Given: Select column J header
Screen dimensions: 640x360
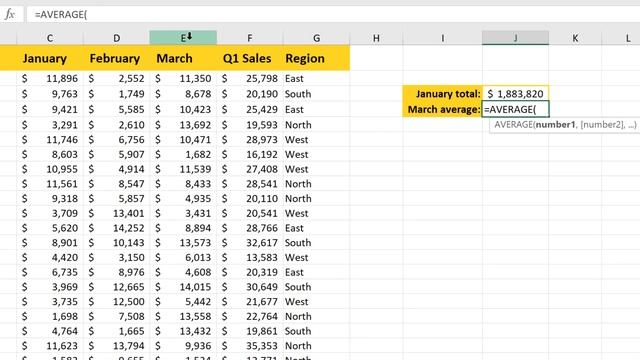Looking at the screenshot, I should click(x=516, y=38).
